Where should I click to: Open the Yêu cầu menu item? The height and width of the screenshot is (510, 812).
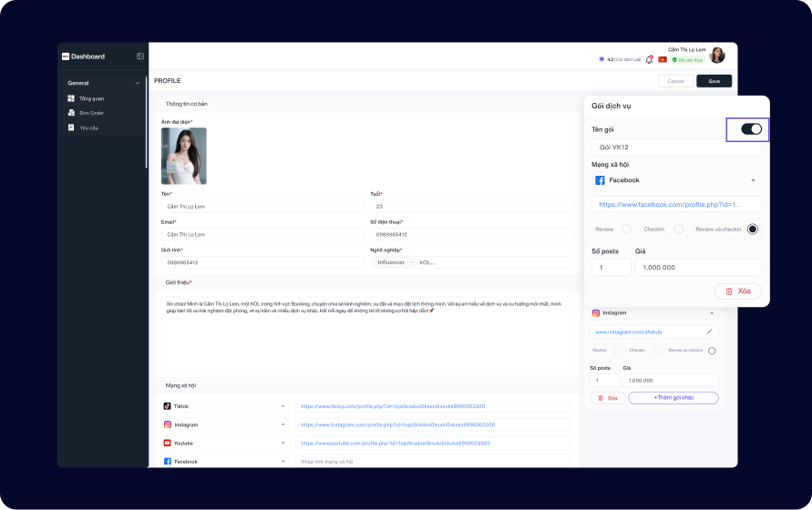pos(88,127)
